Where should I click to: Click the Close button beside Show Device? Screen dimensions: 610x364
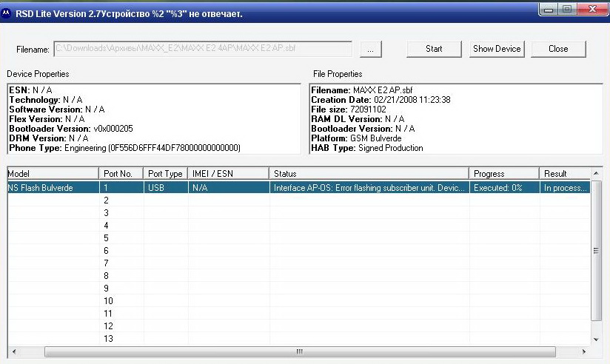coord(558,49)
